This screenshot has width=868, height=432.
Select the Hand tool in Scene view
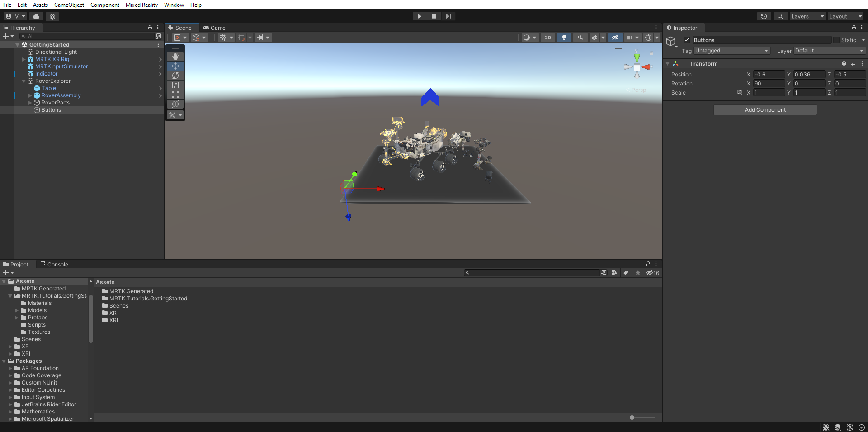point(175,56)
